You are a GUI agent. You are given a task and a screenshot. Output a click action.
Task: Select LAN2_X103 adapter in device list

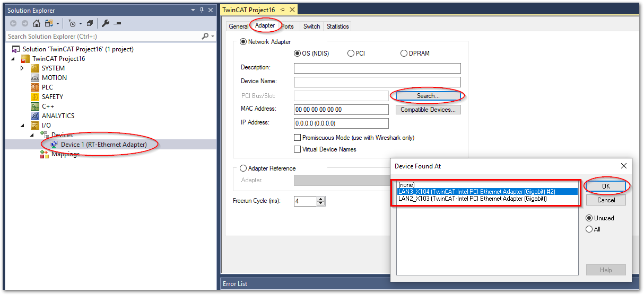(488, 199)
